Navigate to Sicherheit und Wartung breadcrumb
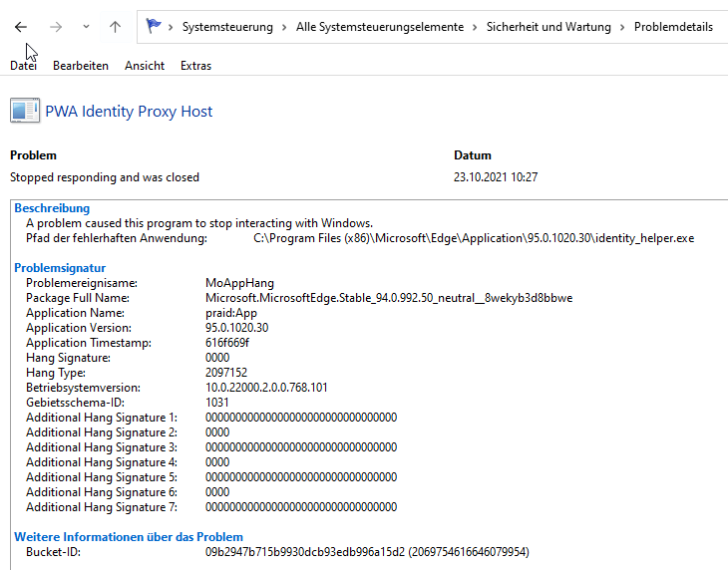Screen dimensions: 728x570 click(x=548, y=27)
